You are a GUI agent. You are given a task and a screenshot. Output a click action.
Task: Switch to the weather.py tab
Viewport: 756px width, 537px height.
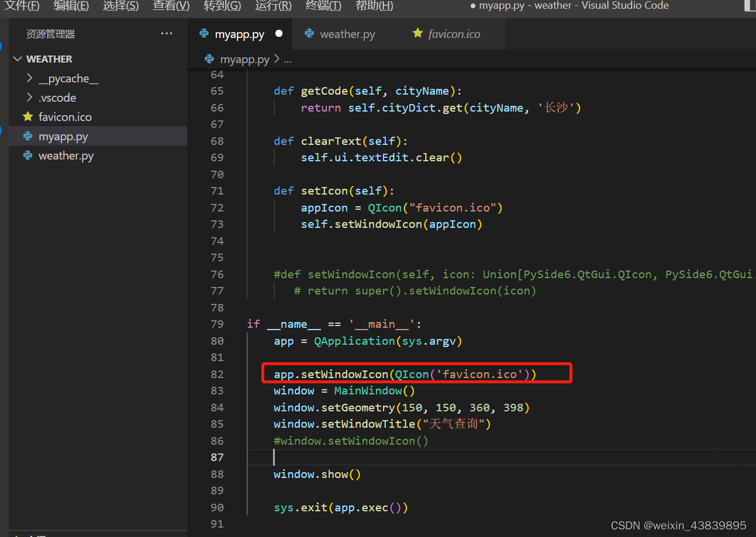point(346,34)
